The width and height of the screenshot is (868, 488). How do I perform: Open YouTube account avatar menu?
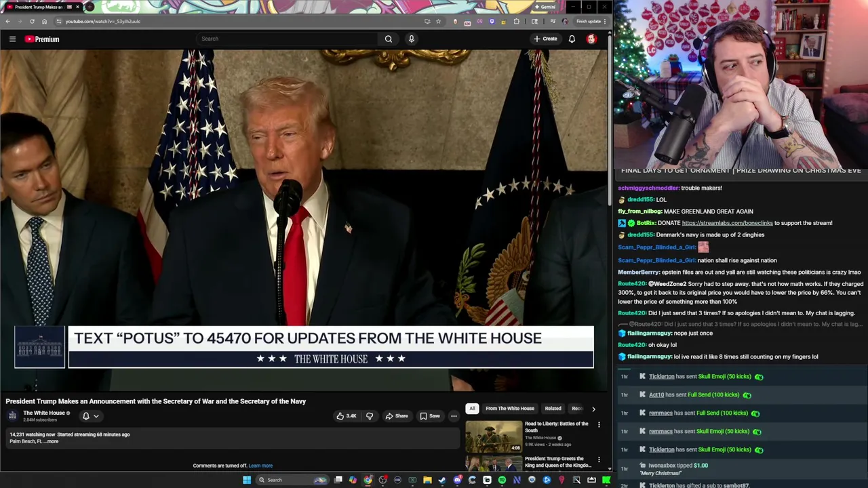[591, 39]
